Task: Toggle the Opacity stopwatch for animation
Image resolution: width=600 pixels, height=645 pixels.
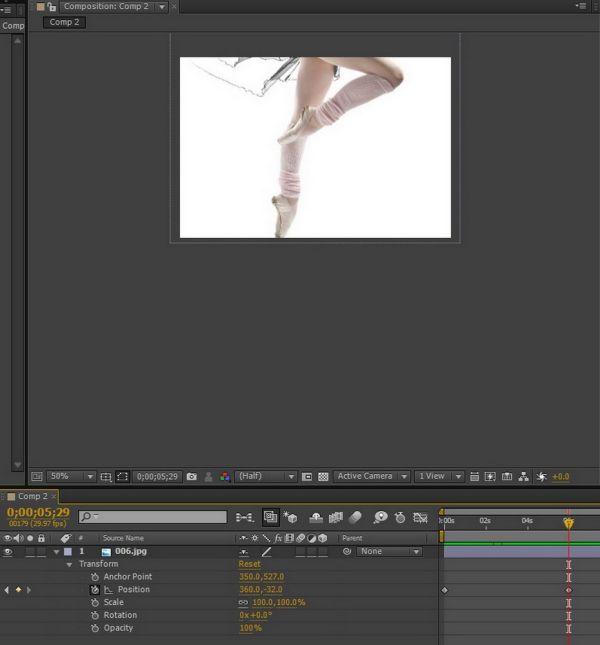Action: click(x=95, y=628)
